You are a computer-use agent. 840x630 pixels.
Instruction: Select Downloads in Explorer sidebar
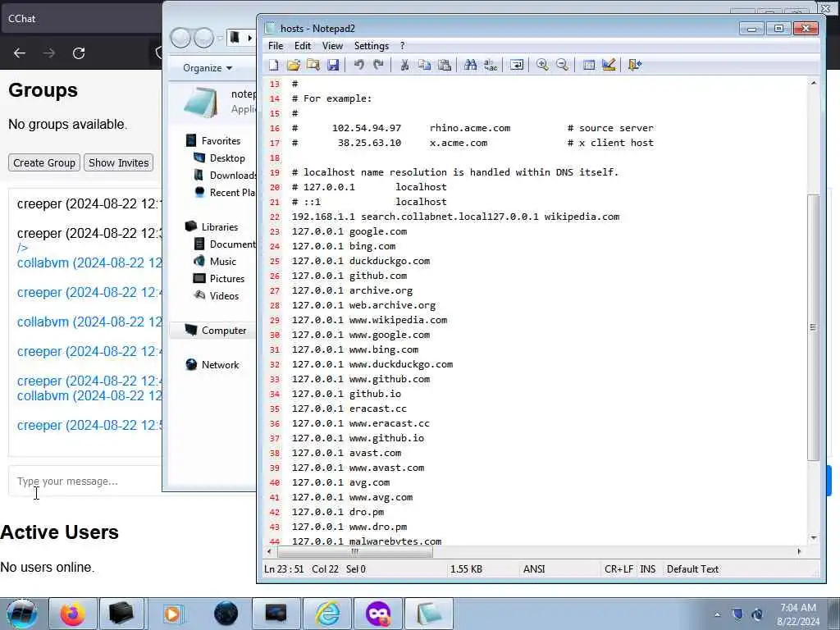225,176
